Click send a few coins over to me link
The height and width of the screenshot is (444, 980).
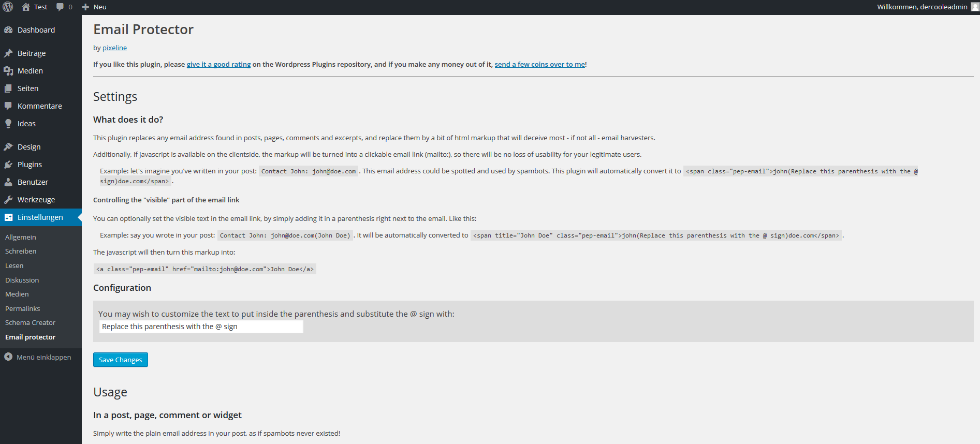click(539, 64)
